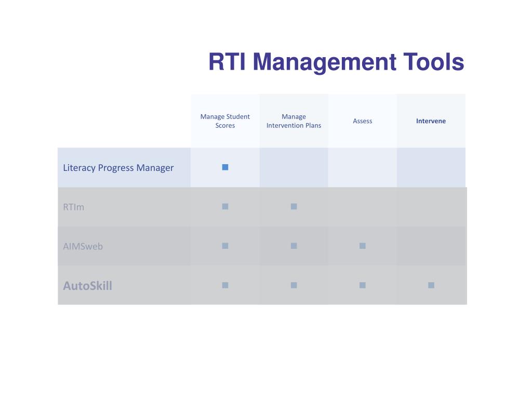Click the Intervene column header
Screen dimensions: 532x399
pos(431,121)
